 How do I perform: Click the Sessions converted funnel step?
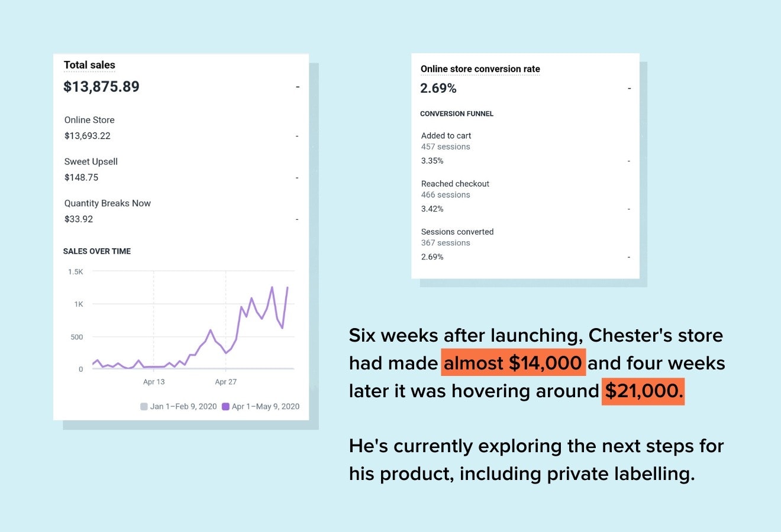[457, 232]
